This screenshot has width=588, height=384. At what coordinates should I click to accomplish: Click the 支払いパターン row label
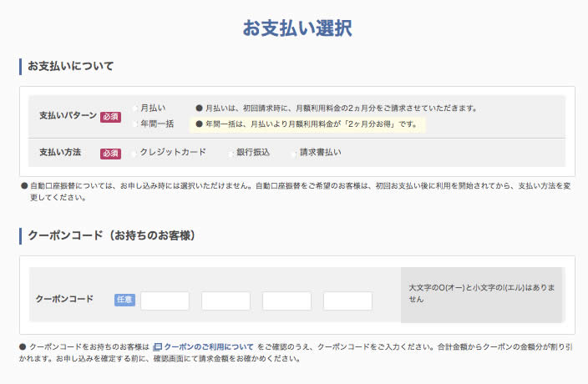coord(67,116)
